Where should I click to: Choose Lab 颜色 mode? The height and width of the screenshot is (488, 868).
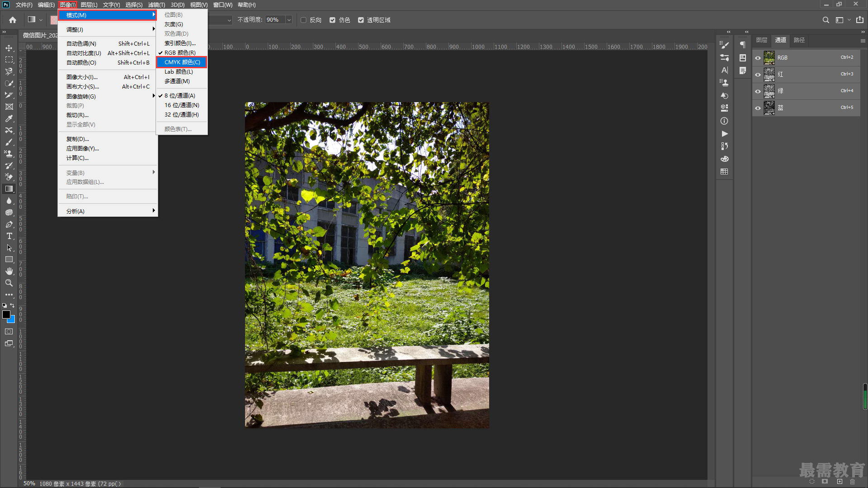[x=182, y=72]
